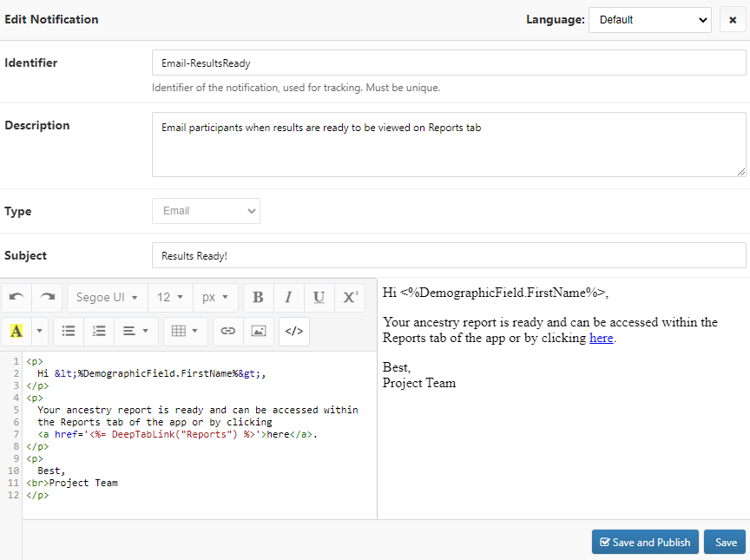The width and height of the screenshot is (750, 560).
Task: Toggle underline formatting
Action: [319, 297]
